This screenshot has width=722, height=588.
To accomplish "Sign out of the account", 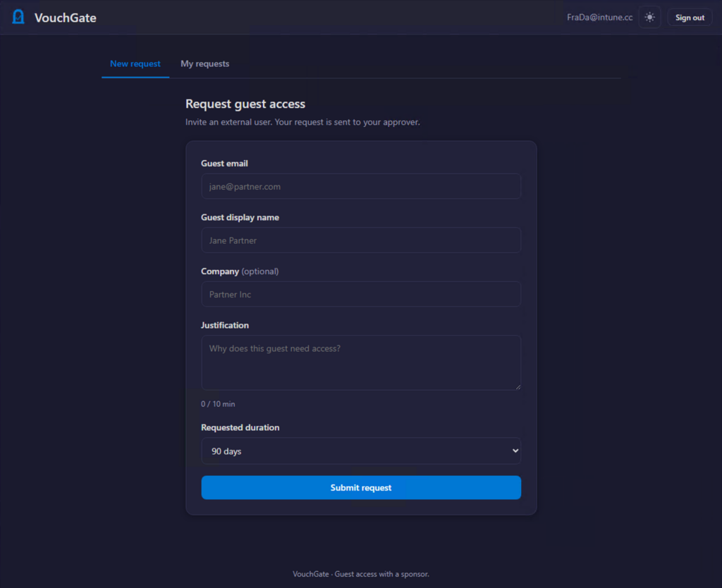I will 690,18.
